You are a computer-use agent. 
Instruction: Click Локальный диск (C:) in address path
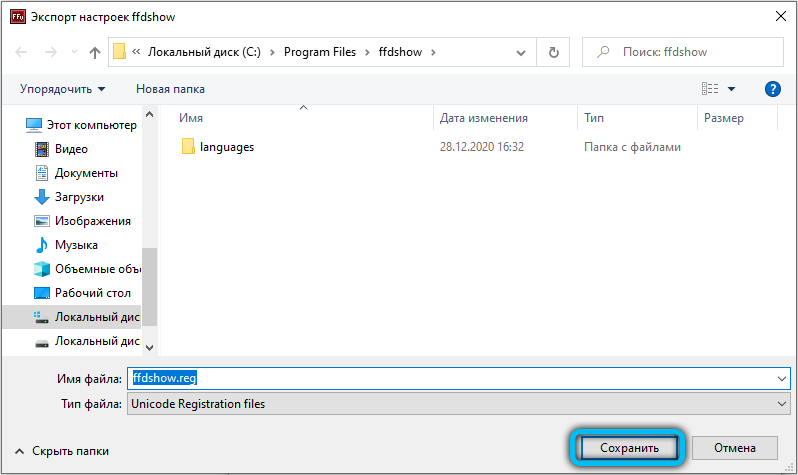click(204, 52)
